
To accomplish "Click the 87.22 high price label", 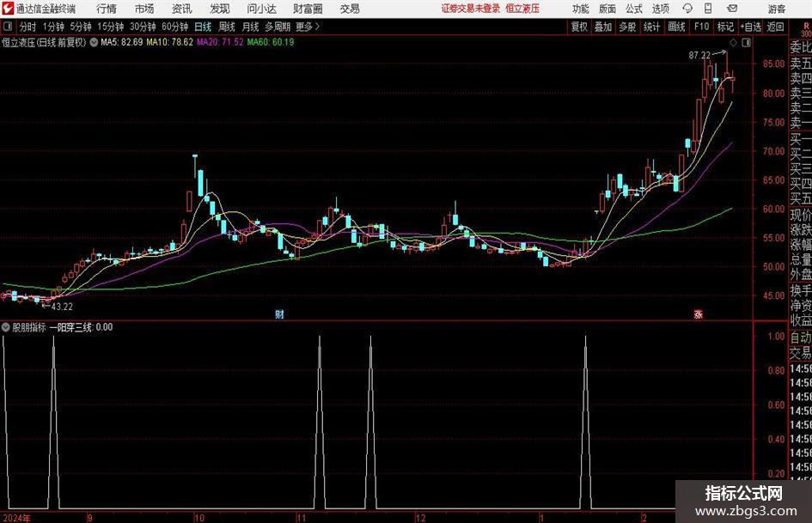I will click(x=699, y=56).
